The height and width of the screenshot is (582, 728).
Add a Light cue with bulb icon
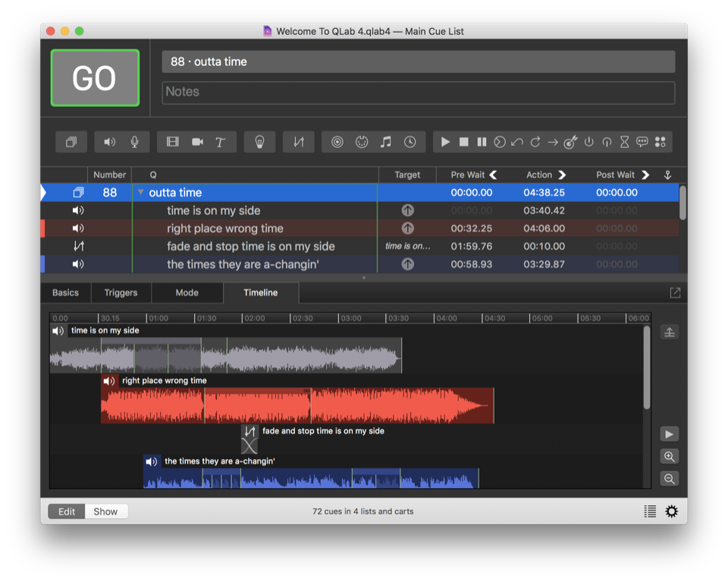click(x=259, y=142)
